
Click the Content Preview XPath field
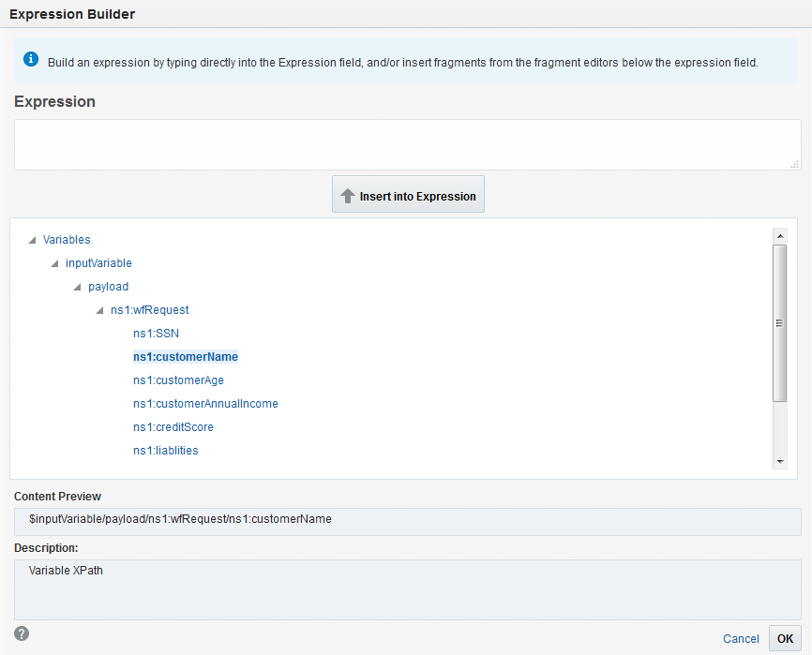click(x=407, y=519)
